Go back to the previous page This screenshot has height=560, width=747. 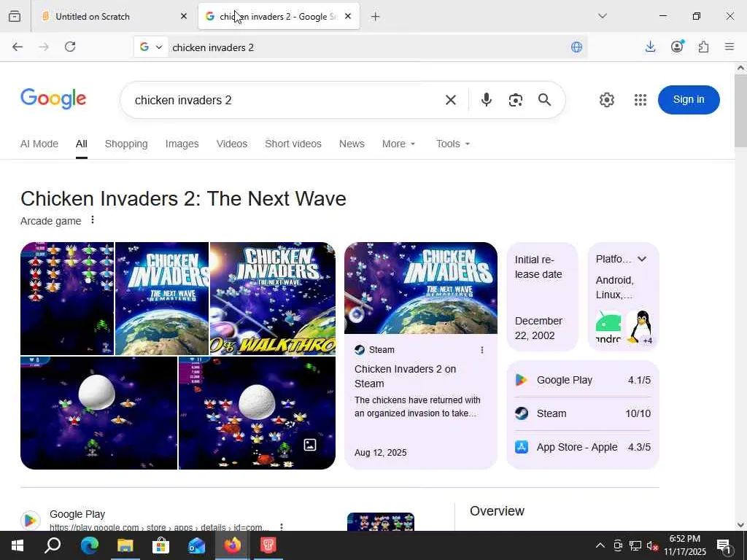[x=18, y=47]
